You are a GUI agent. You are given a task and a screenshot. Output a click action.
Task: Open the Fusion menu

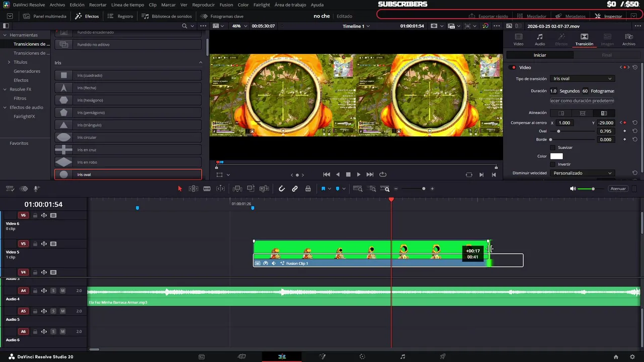coord(226,5)
